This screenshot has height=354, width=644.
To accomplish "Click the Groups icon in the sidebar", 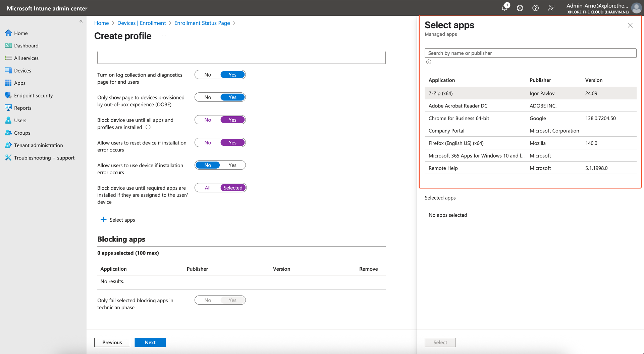I will (8, 132).
